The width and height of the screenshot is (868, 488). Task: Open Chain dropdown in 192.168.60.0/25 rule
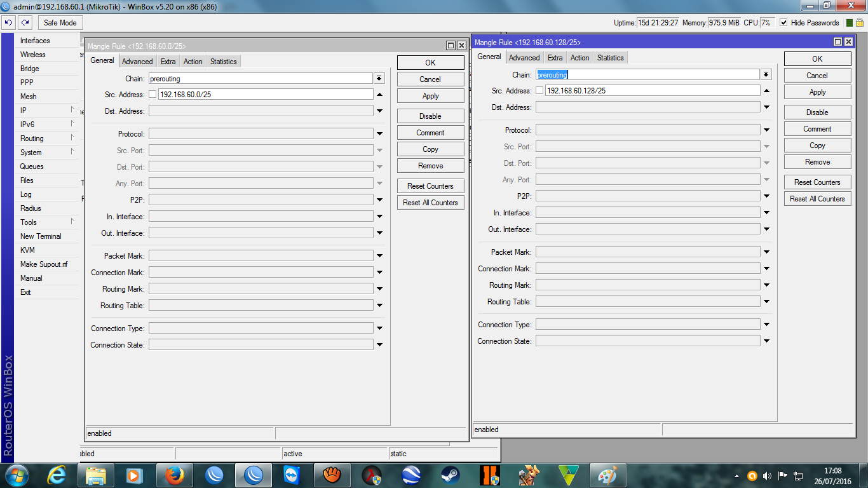click(379, 78)
